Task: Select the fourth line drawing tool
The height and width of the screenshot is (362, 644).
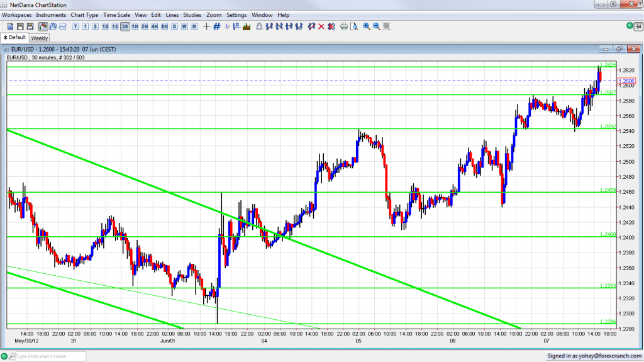Action: [299, 26]
